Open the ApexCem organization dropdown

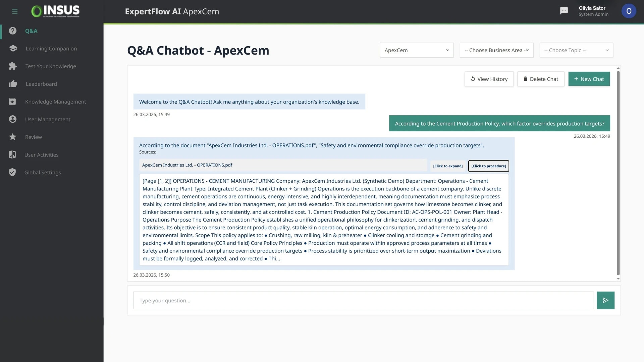click(x=417, y=50)
